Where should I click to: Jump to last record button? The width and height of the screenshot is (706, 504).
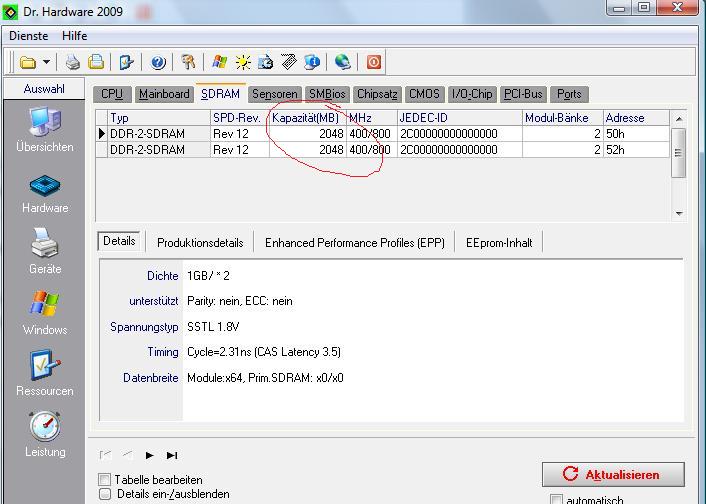(x=172, y=455)
